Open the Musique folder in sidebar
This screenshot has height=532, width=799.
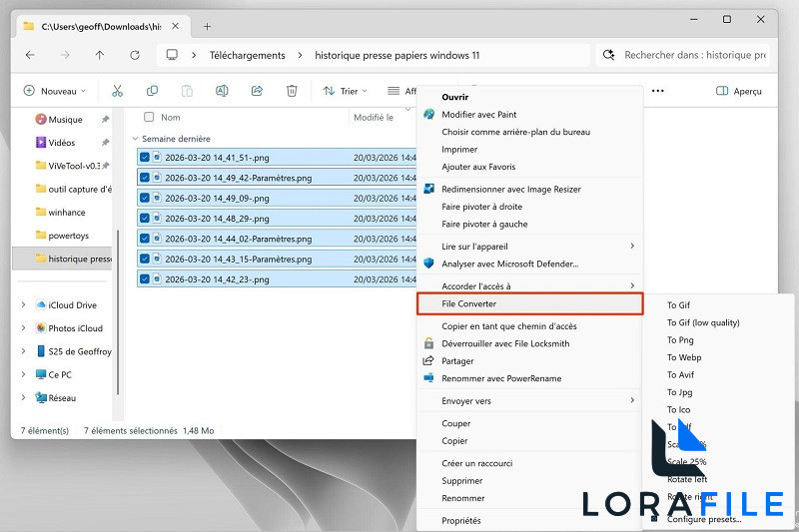click(x=65, y=119)
